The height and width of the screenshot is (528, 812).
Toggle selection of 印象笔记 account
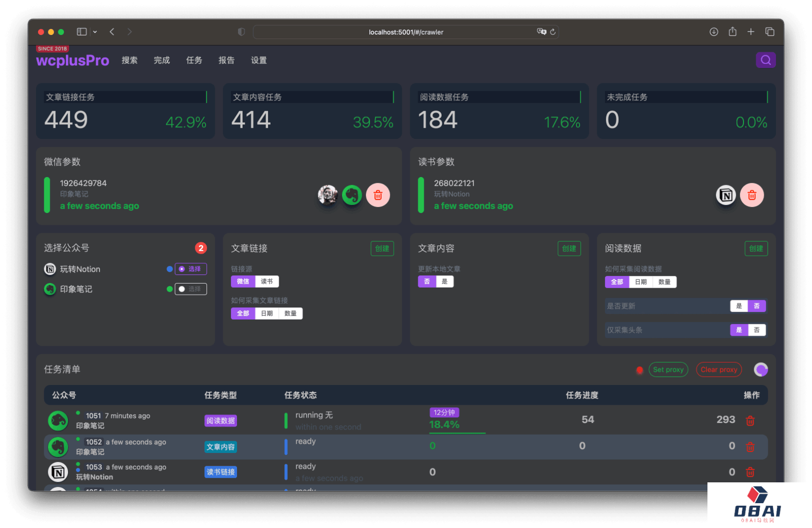[x=191, y=289]
